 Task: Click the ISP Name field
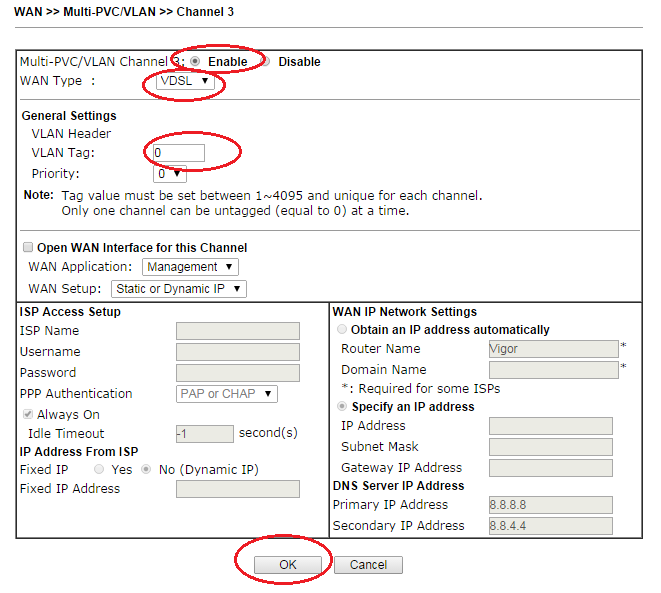point(237,331)
